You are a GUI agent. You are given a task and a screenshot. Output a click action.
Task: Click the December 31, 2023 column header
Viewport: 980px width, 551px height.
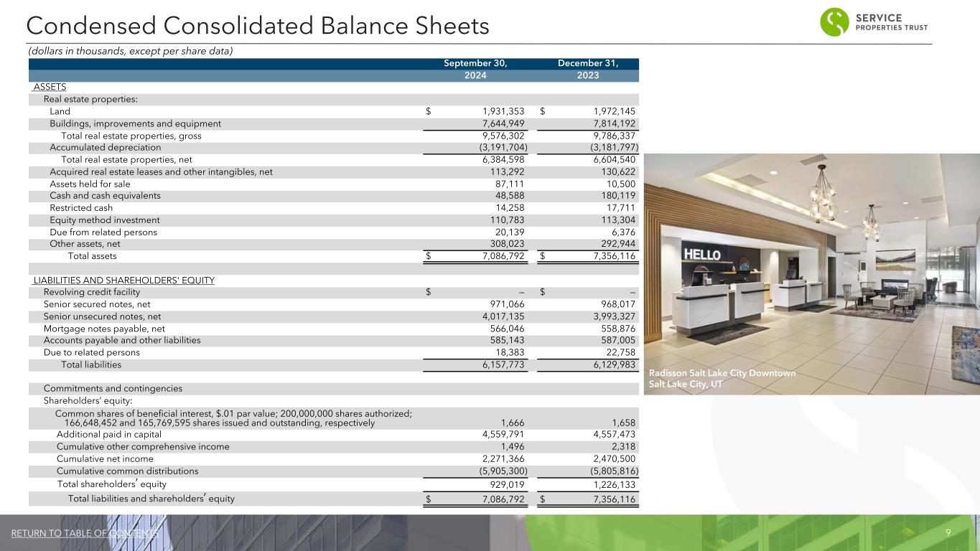click(x=588, y=70)
